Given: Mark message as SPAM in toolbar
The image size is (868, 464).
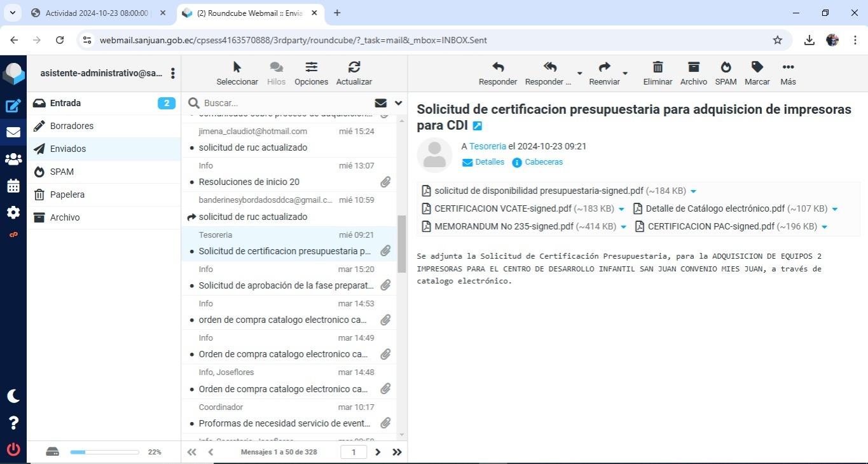Looking at the screenshot, I should [x=726, y=67].
